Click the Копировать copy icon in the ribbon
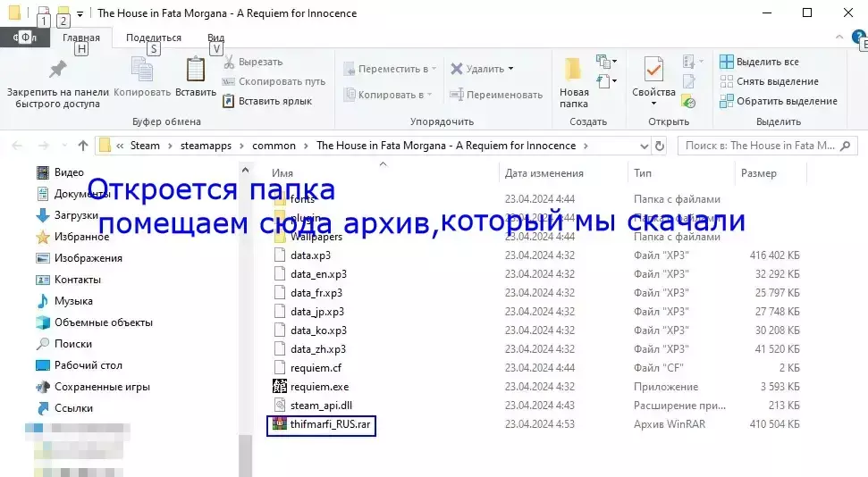The image size is (868, 477). (x=142, y=69)
